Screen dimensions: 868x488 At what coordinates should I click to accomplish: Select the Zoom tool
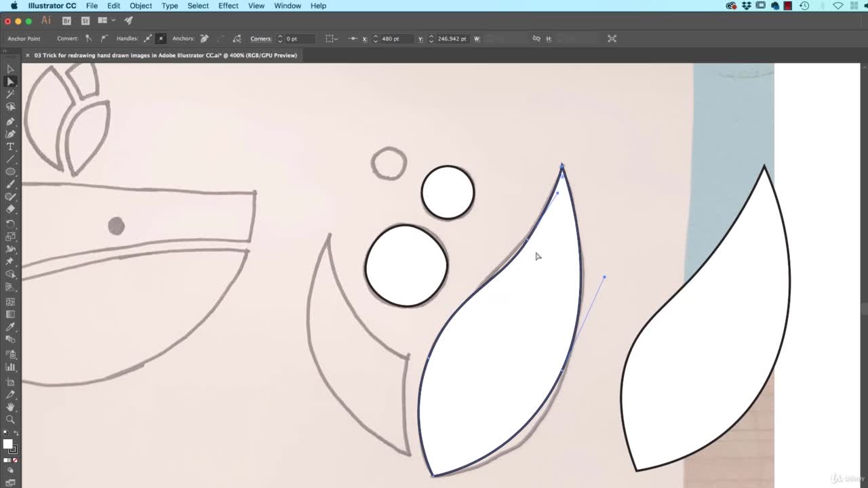10,420
